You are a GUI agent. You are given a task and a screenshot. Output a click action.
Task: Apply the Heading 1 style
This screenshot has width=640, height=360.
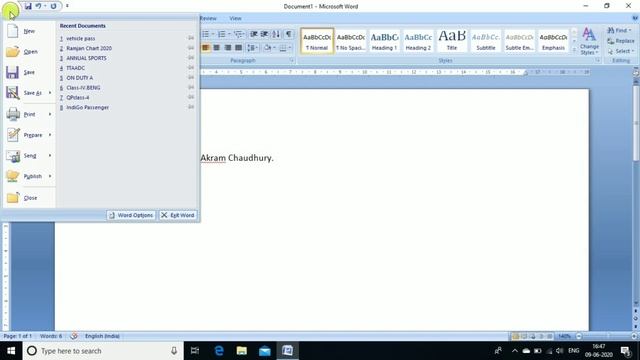pos(384,41)
